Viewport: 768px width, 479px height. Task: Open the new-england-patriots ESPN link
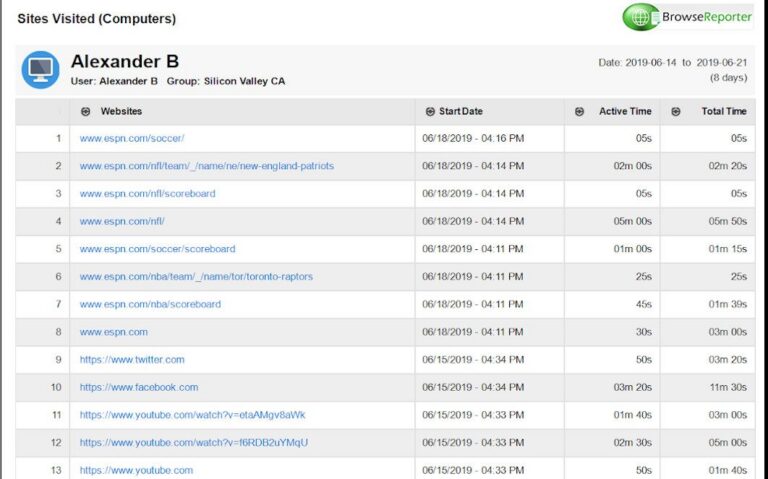click(207, 166)
